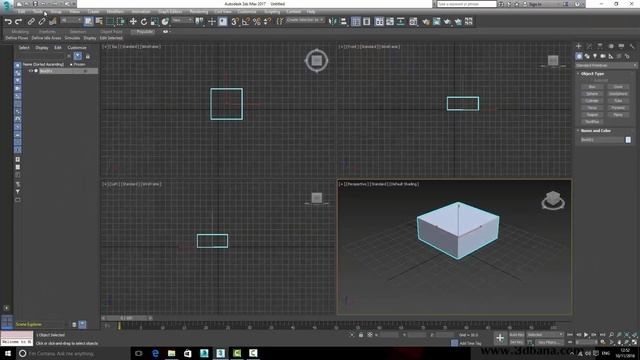Open the Schematic View icon
This screenshot has height=360, width=640.
click(401, 22)
